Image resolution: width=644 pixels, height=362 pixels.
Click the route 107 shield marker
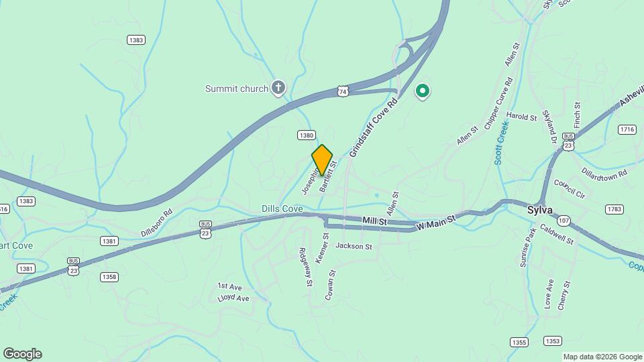[x=563, y=221]
